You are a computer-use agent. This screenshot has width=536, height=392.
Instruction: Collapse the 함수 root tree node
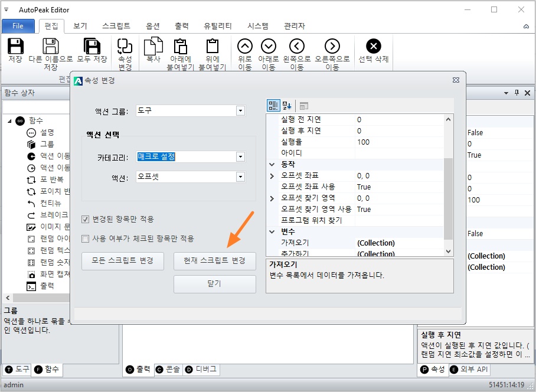(x=9, y=120)
